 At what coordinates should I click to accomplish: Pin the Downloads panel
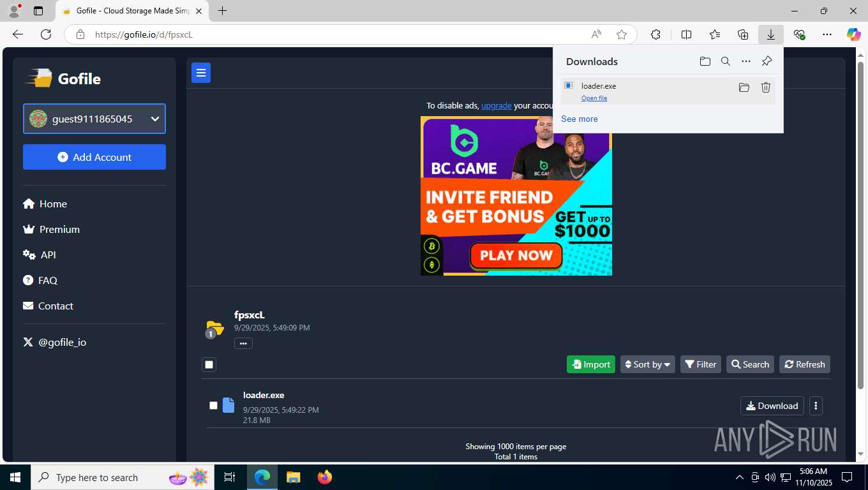[x=767, y=61]
